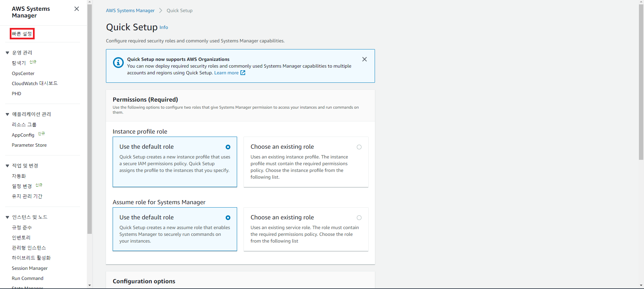Viewport: 644px width, 289px height.
Task: Follow the Learn more link in banner
Action: (226, 73)
